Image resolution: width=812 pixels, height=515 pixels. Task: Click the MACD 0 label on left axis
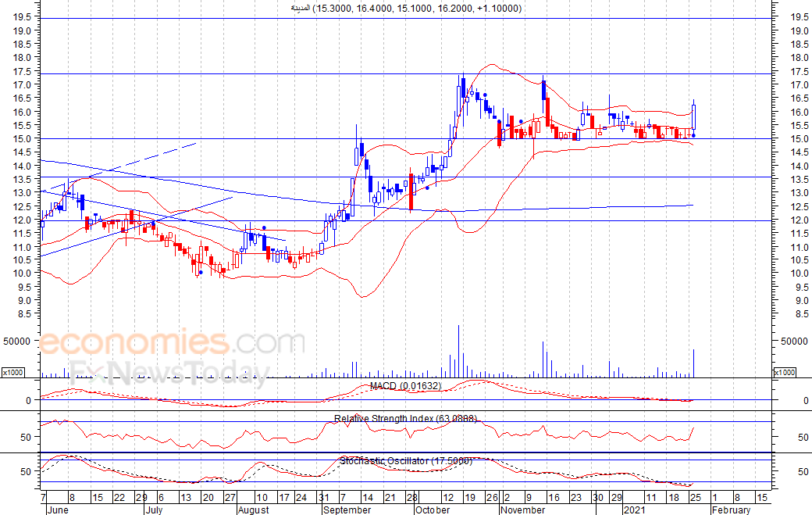(x=28, y=400)
